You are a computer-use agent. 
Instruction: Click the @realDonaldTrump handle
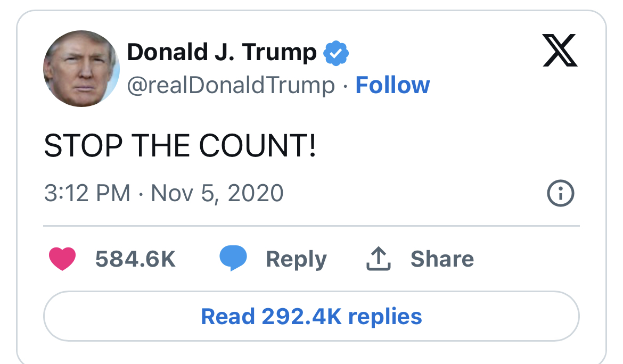(232, 86)
